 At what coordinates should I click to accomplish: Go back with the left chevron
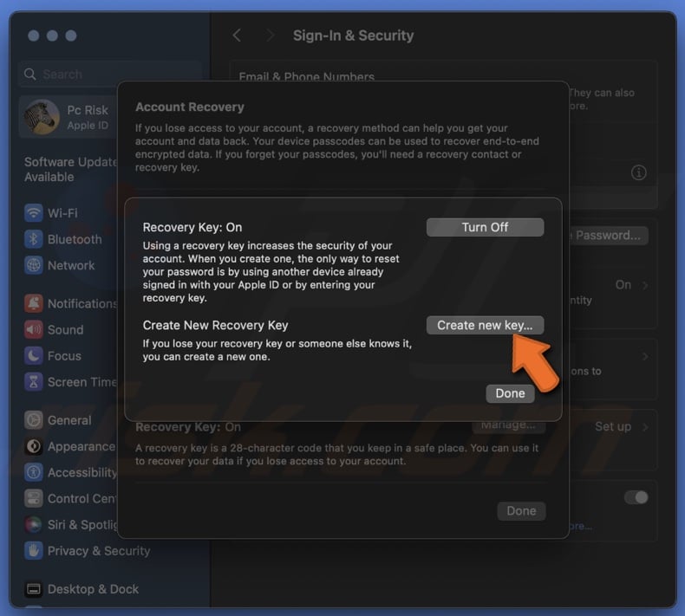(238, 36)
